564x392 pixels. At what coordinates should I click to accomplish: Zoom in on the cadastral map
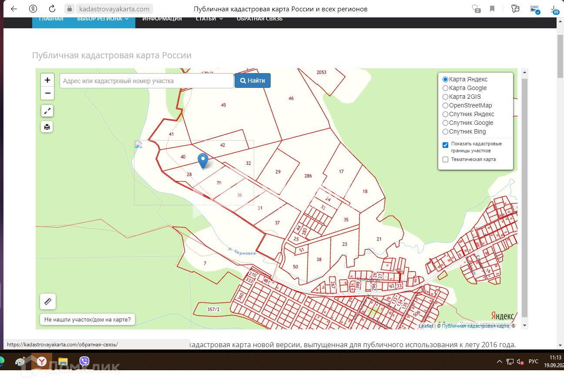[x=47, y=80]
